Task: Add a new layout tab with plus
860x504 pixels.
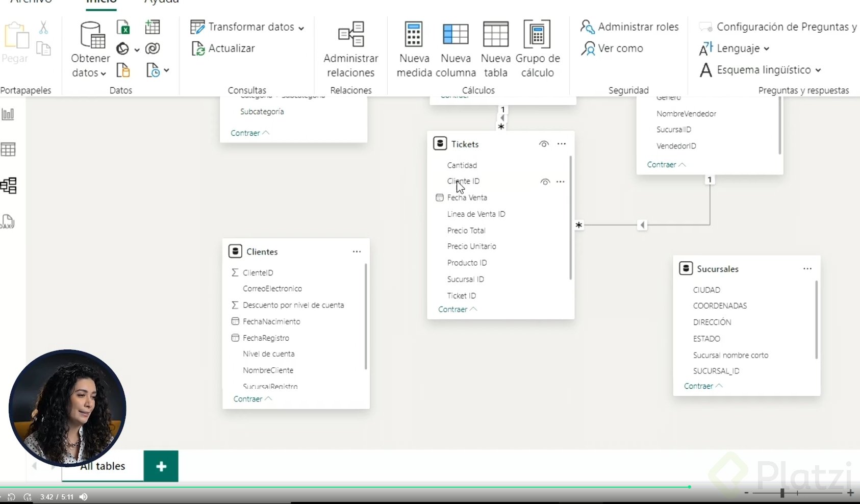Action: (x=161, y=466)
